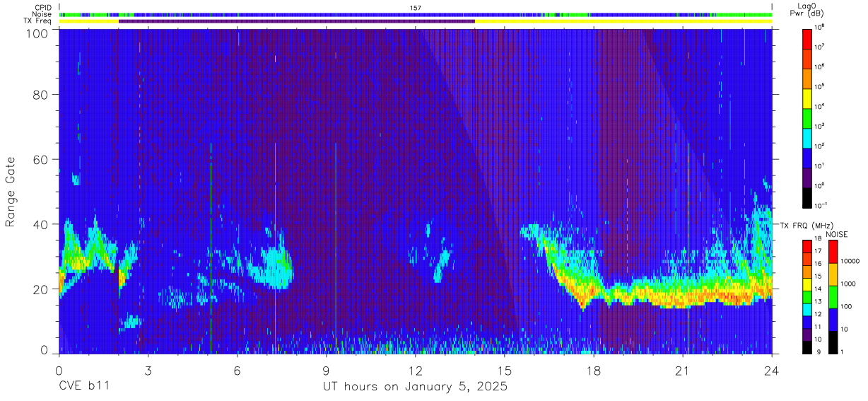Viewport: 868px width, 401px height.
Task: Pick the red top segment of the TX FRQ colorbar
Action: [807, 246]
